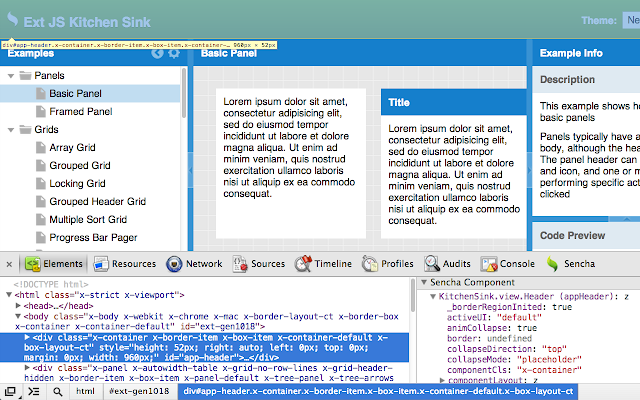Click the Elements panel icon
Screen dimensions: 640x400
(33, 264)
